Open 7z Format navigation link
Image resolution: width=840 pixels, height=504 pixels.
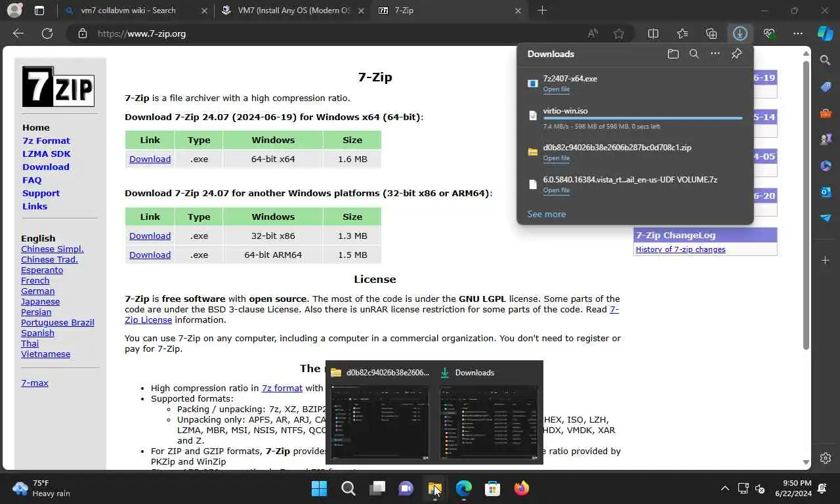(x=46, y=140)
